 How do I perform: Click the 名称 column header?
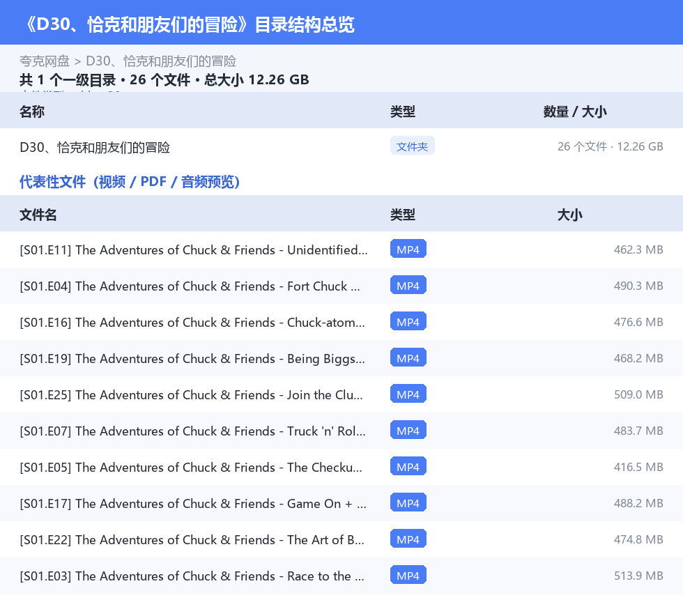click(32, 111)
